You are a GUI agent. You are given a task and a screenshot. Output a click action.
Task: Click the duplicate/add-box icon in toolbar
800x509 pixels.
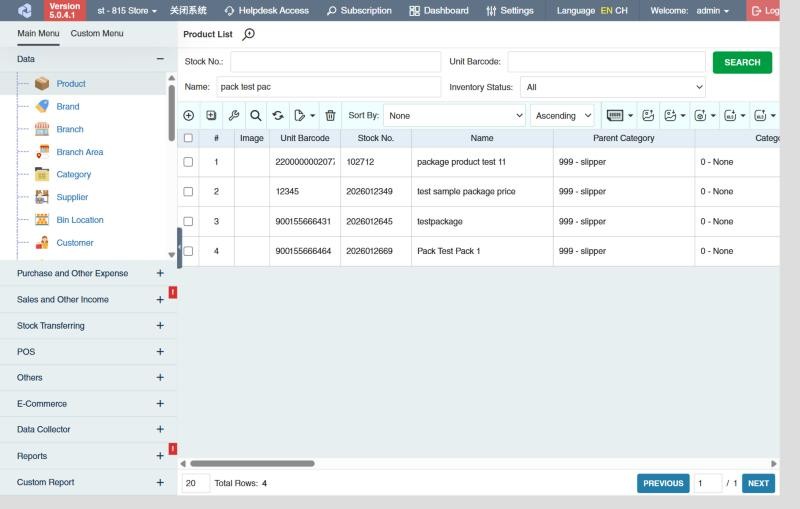(211, 116)
